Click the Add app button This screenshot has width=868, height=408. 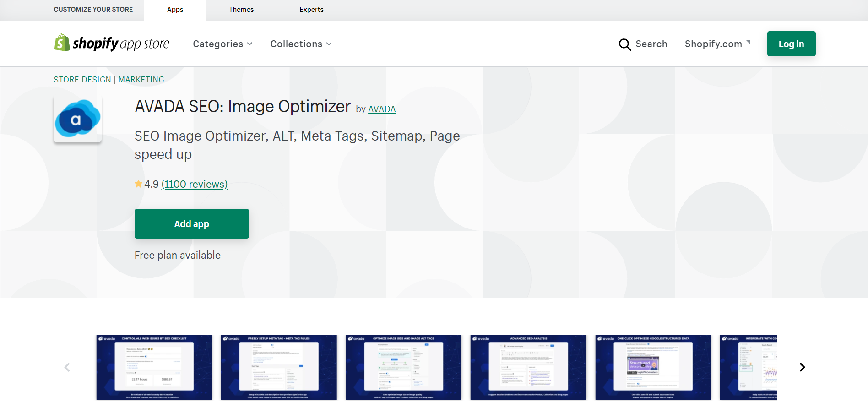pos(192,224)
